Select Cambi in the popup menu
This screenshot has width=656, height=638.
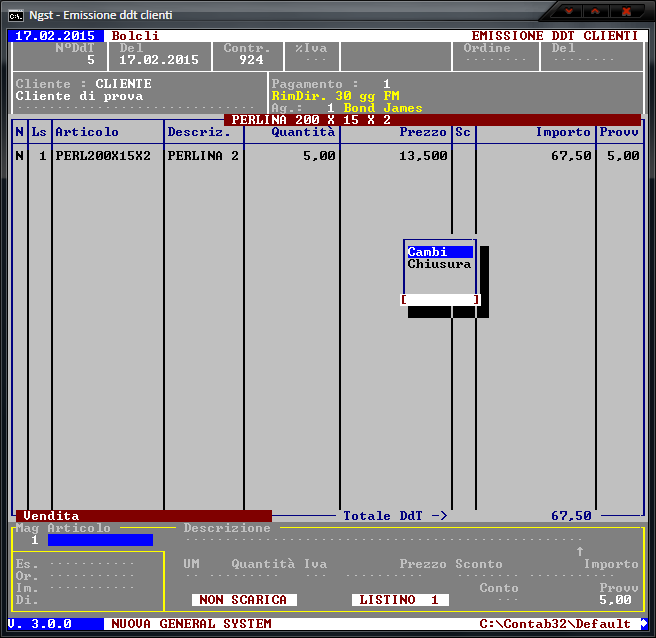tap(439, 252)
